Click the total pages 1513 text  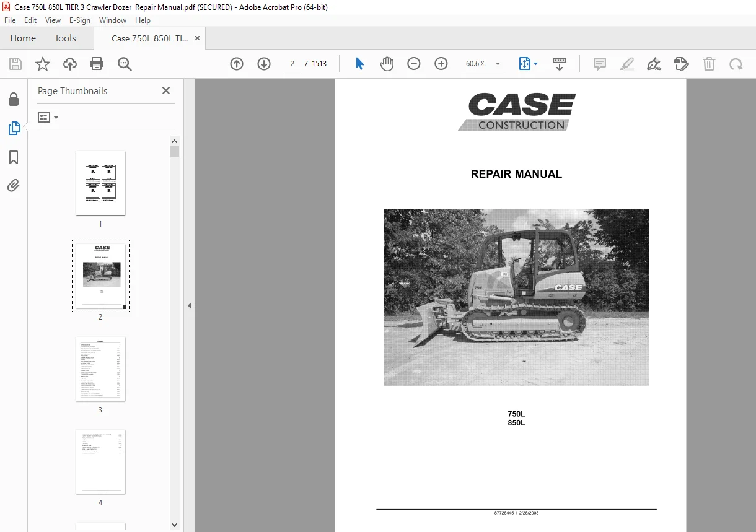tap(319, 64)
